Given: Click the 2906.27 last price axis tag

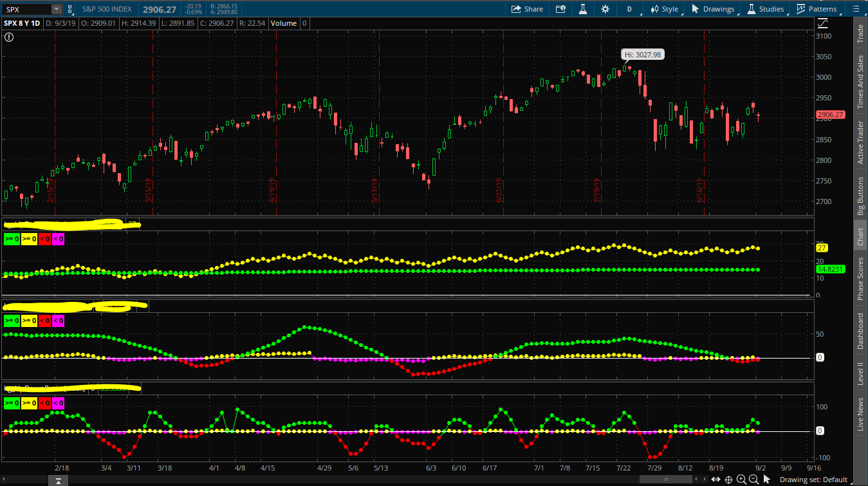Looking at the screenshot, I should pos(830,115).
